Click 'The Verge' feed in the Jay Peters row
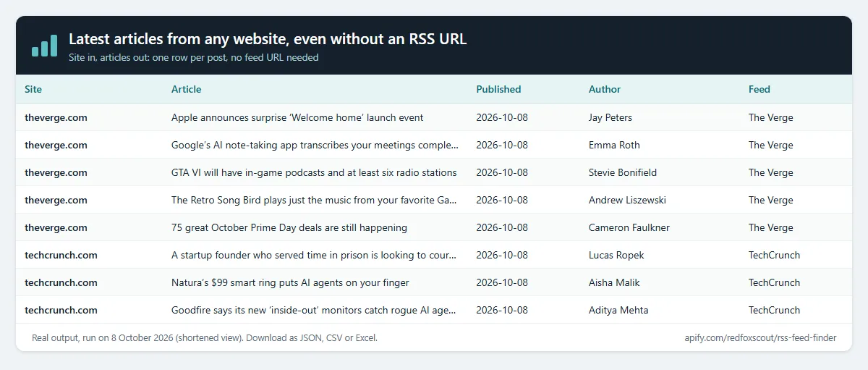The width and height of the screenshot is (868, 370). pyautogui.click(x=771, y=117)
